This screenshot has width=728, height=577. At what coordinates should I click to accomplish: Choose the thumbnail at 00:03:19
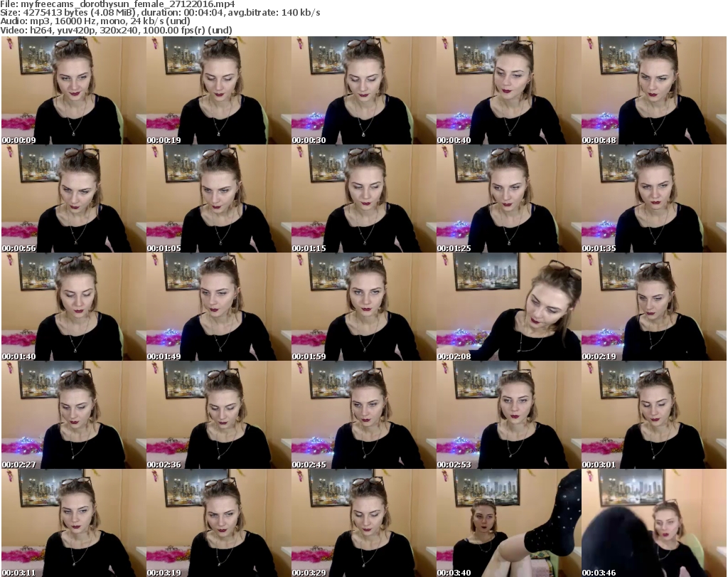click(x=219, y=523)
